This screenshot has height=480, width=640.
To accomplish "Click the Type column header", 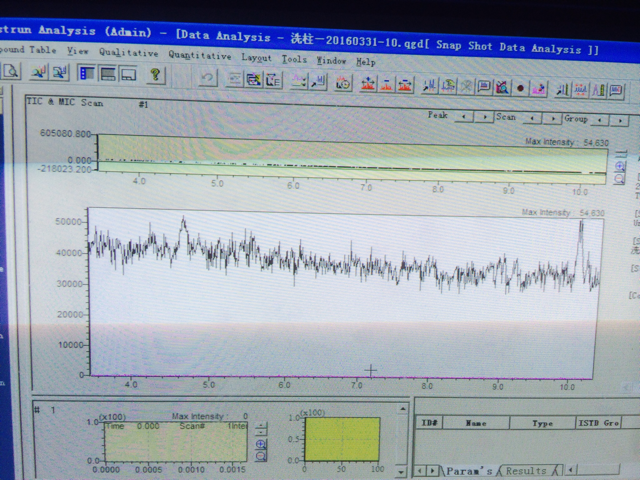I will (x=542, y=423).
